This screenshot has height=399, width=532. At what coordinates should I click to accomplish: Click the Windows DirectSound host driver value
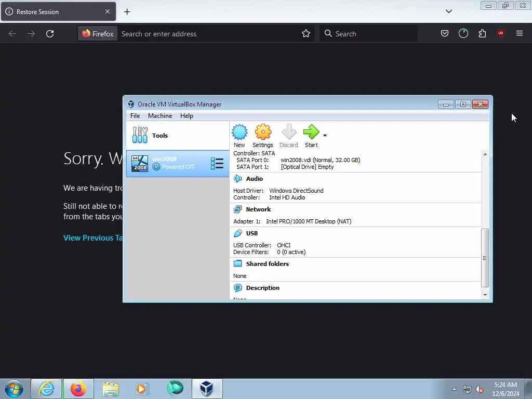tap(296, 191)
